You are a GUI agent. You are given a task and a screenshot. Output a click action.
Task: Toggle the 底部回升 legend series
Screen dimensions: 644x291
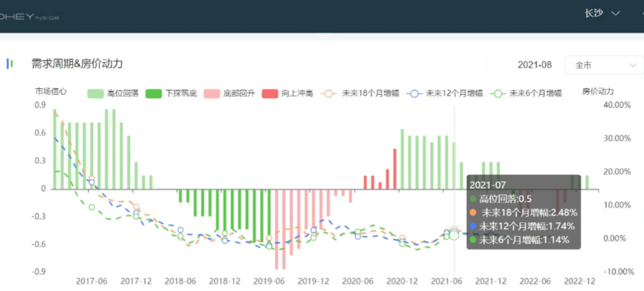coord(230,93)
